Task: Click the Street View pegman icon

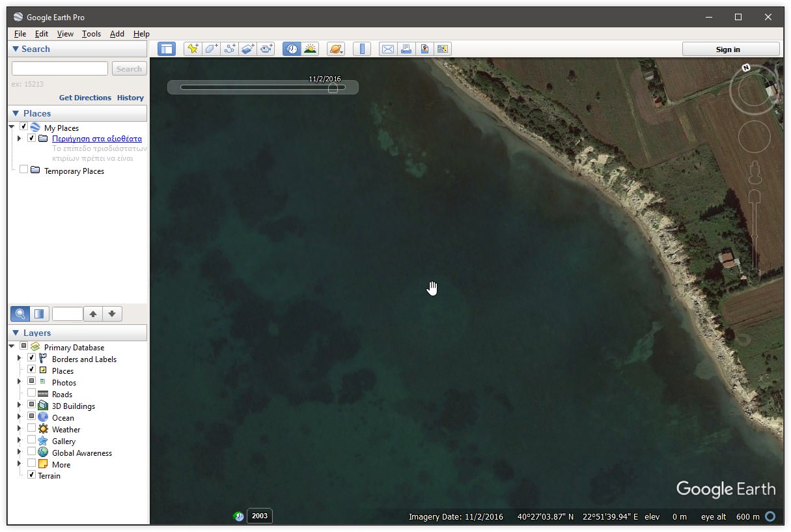Action: point(755,173)
